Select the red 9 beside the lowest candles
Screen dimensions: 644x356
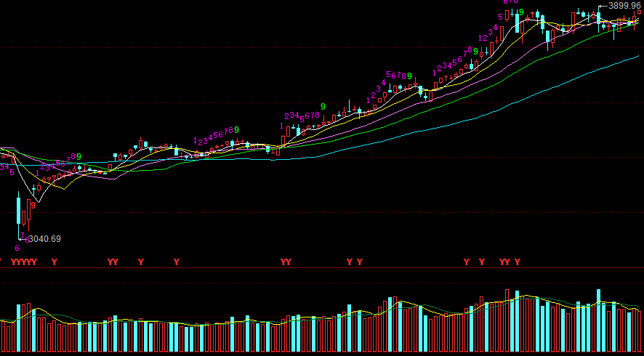pyautogui.click(x=33, y=206)
